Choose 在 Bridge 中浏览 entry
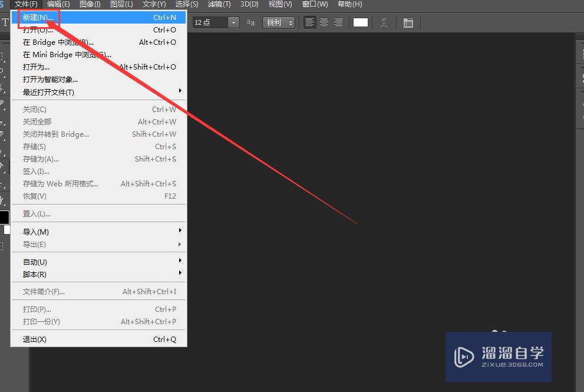Screen dimensions: 584x392 [x=98, y=42]
